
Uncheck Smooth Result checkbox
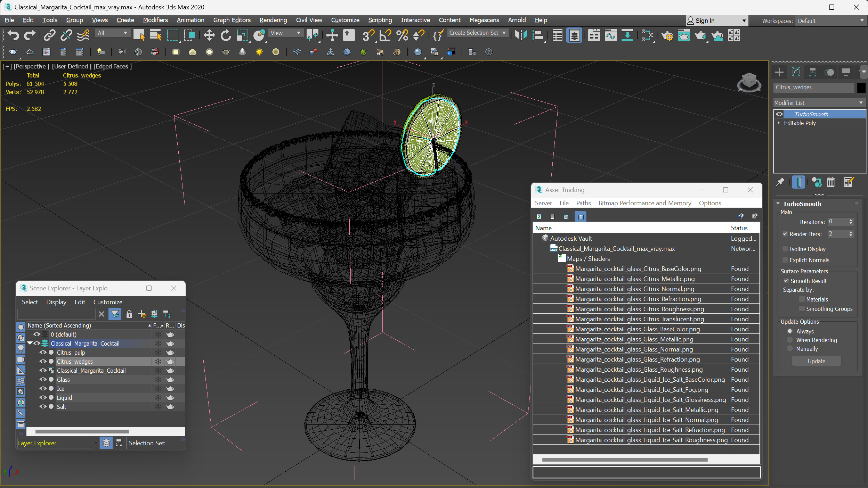pos(786,281)
